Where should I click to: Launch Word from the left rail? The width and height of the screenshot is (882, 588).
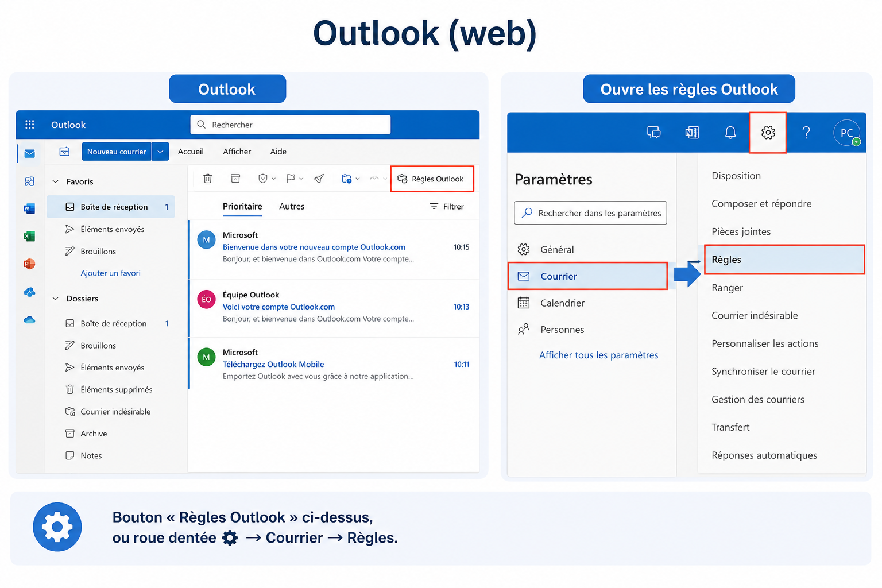[x=30, y=208]
